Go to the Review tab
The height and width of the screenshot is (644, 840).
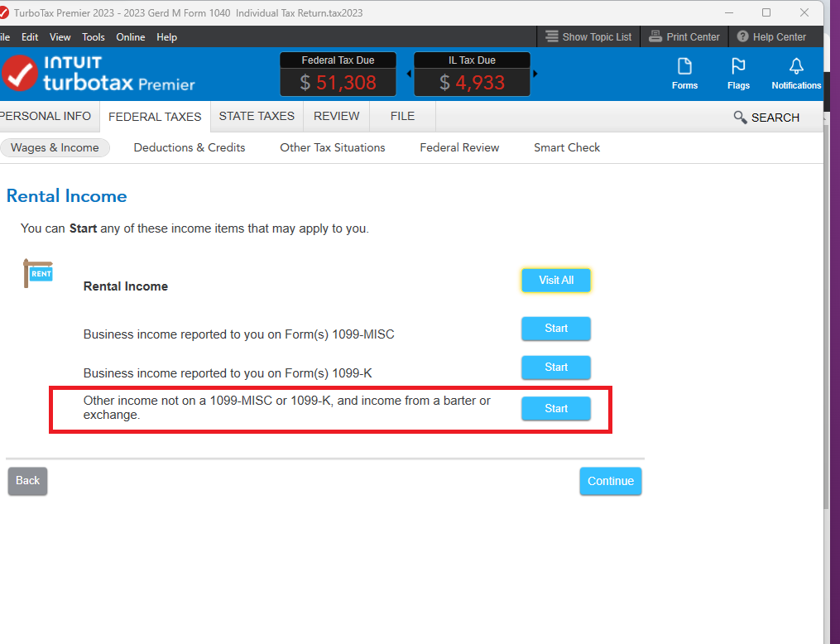coord(337,116)
